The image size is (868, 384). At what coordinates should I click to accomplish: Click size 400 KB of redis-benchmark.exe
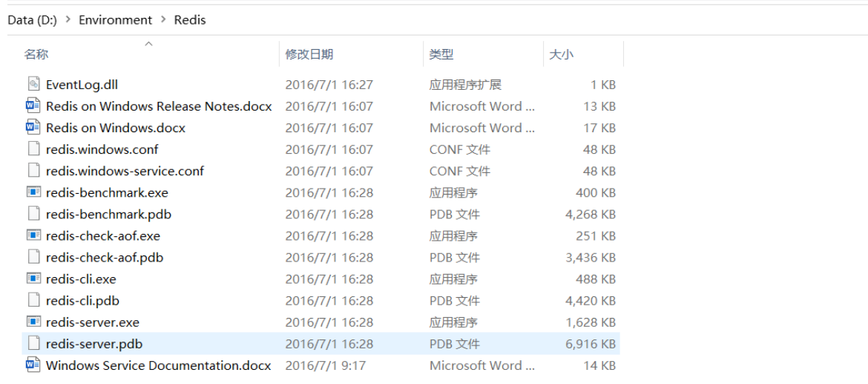tap(596, 193)
